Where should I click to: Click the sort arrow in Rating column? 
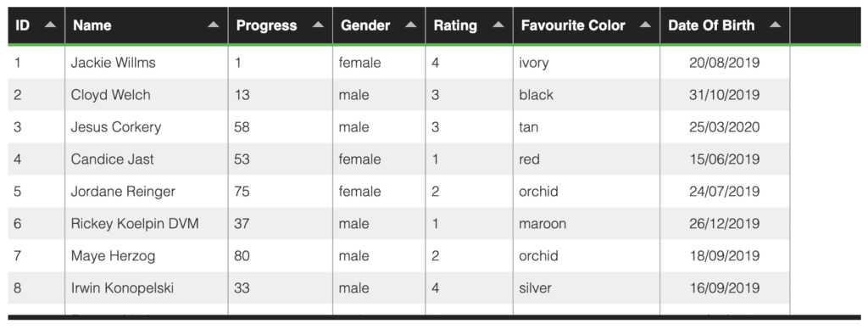(x=498, y=25)
